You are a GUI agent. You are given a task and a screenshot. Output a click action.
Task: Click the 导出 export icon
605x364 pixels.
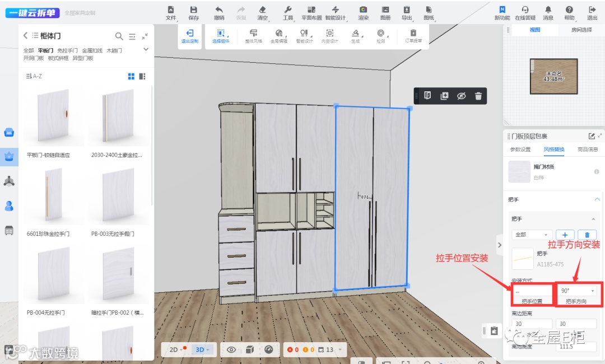(x=406, y=13)
